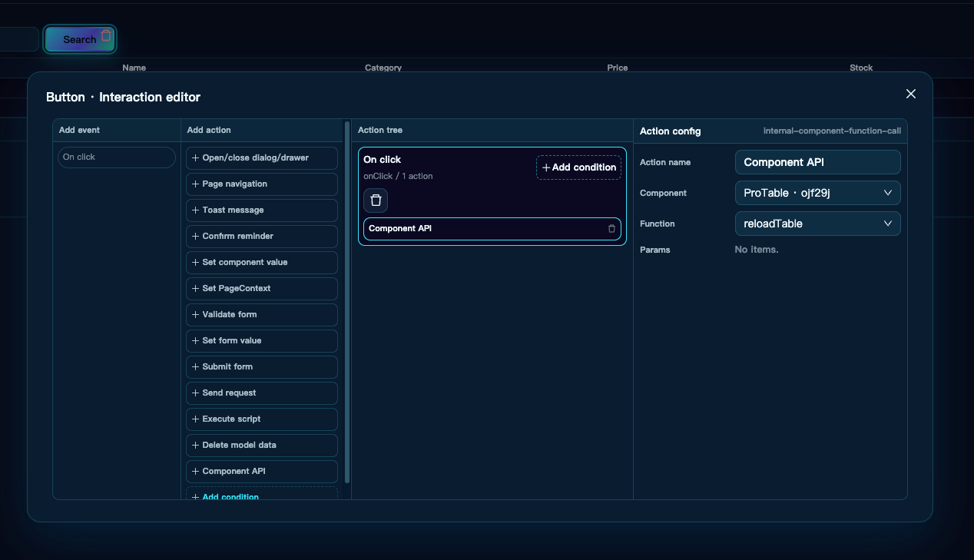The height and width of the screenshot is (560, 974).
Task: Click the On click event field under Add event
Action: coord(117,157)
